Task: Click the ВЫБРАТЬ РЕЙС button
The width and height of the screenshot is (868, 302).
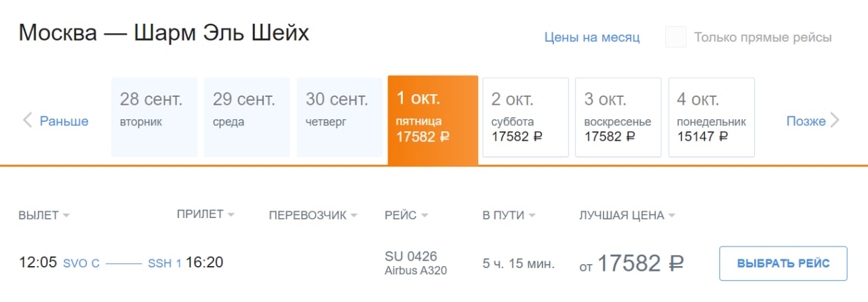Action: (x=783, y=263)
